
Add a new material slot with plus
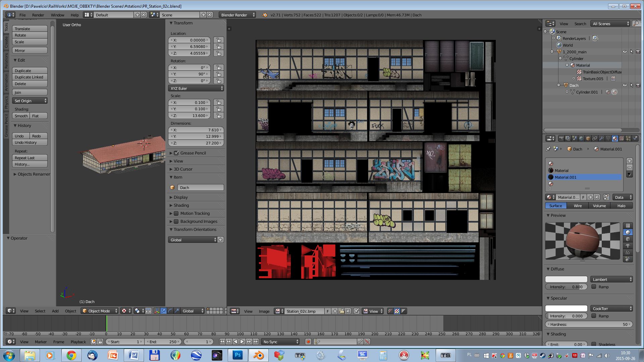630,161
